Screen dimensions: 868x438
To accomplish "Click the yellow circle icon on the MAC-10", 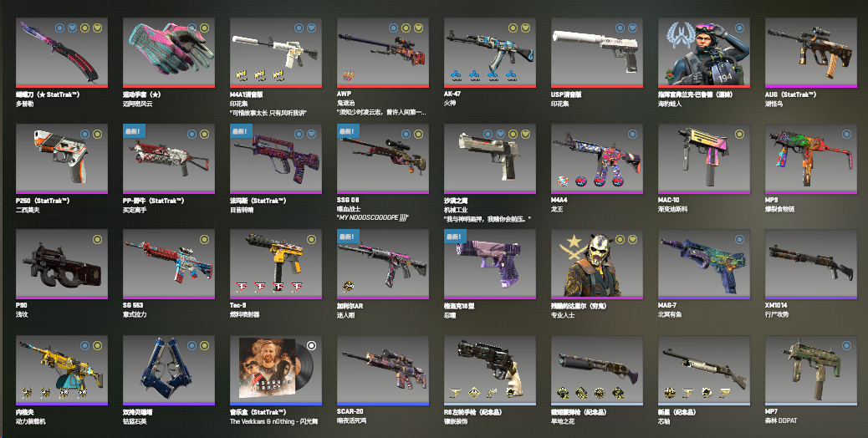I will (x=739, y=134).
